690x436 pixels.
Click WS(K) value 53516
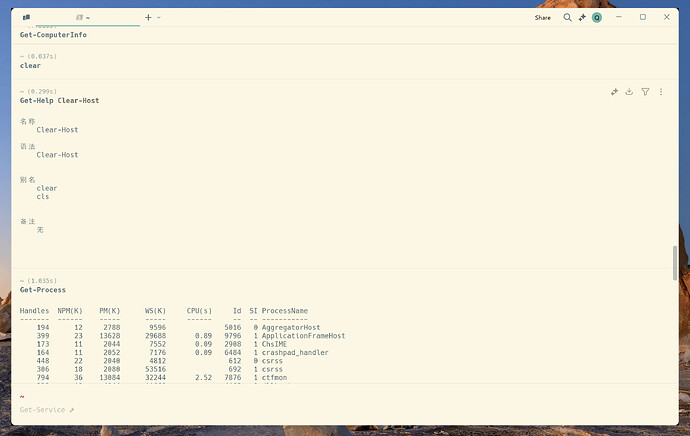pos(155,369)
